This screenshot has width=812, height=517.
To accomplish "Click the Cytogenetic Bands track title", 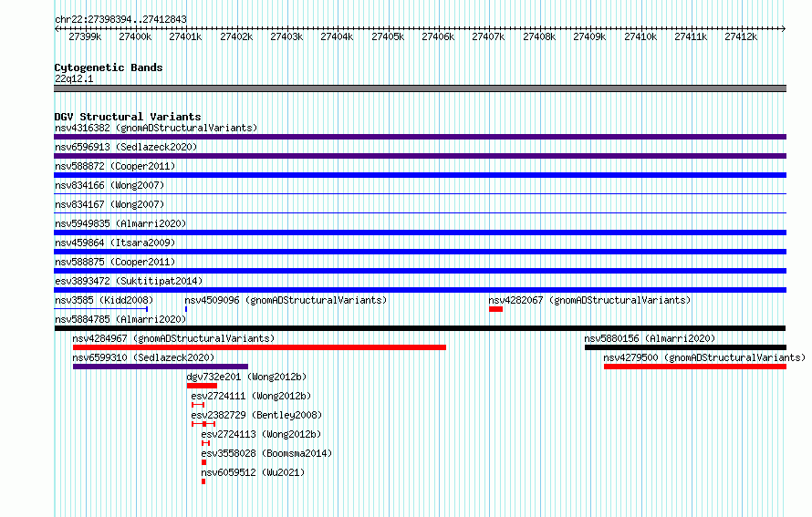I will click(x=109, y=67).
